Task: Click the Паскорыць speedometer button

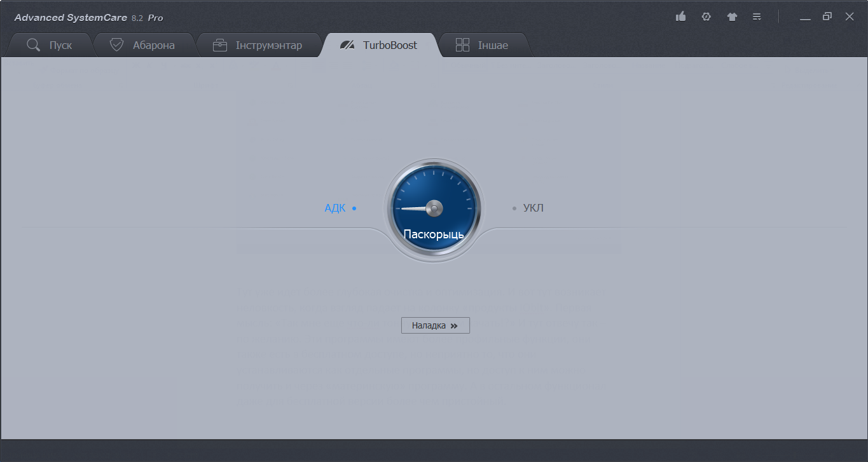Action: click(434, 208)
